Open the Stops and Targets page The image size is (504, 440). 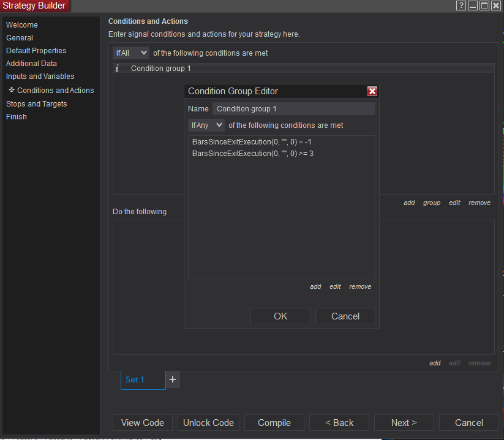pyautogui.click(x=37, y=104)
